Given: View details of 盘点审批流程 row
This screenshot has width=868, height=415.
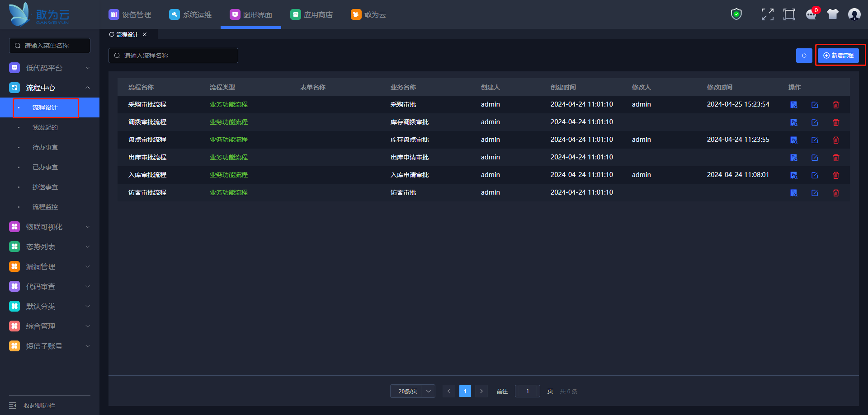Looking at the screenshot, I should click(793, 140).
